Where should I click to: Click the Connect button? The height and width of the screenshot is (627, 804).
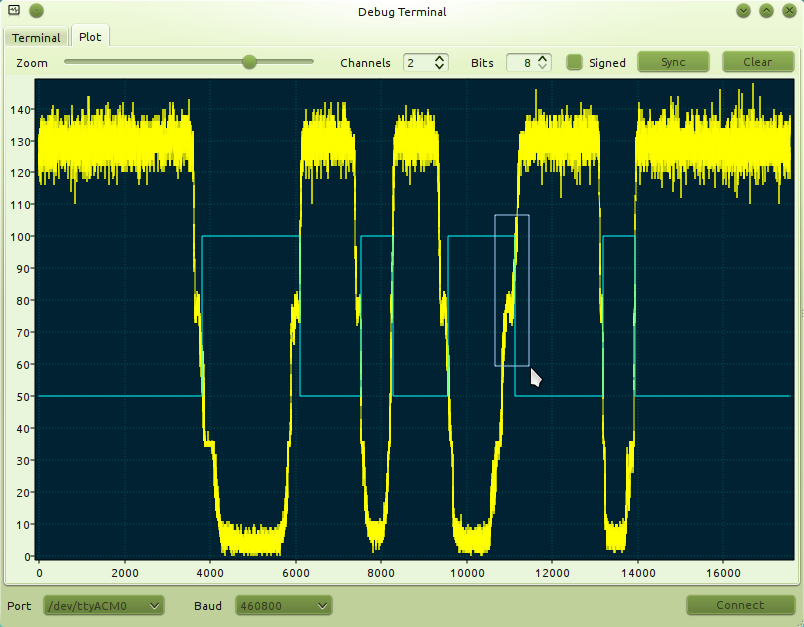(x=740, y=605)
